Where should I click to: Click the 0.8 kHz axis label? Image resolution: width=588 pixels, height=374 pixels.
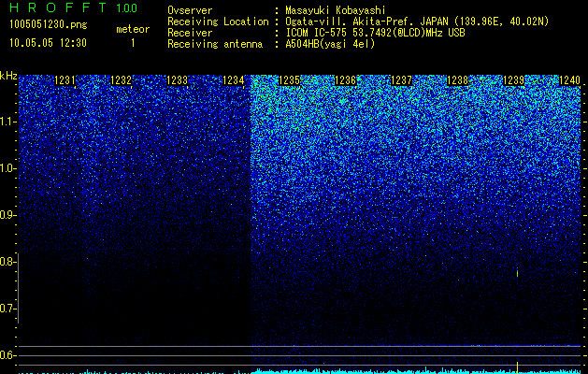pyautogui.click(x=7, y=262)
